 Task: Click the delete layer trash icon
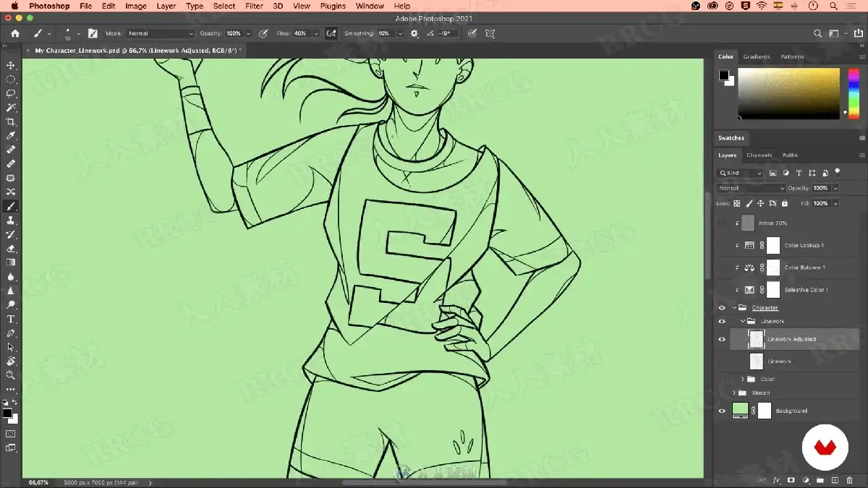pyautogui.click(x=849, y=480)
